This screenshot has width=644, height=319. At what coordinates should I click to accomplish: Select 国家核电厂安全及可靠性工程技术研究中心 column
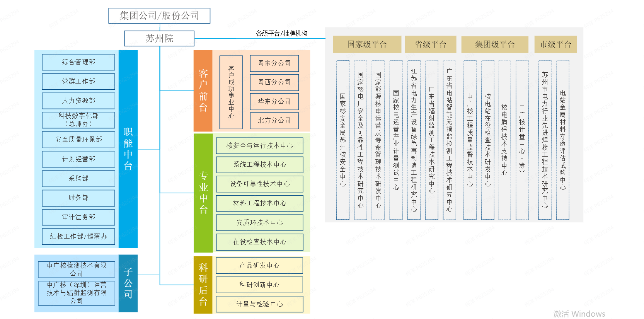click(361, 140)
